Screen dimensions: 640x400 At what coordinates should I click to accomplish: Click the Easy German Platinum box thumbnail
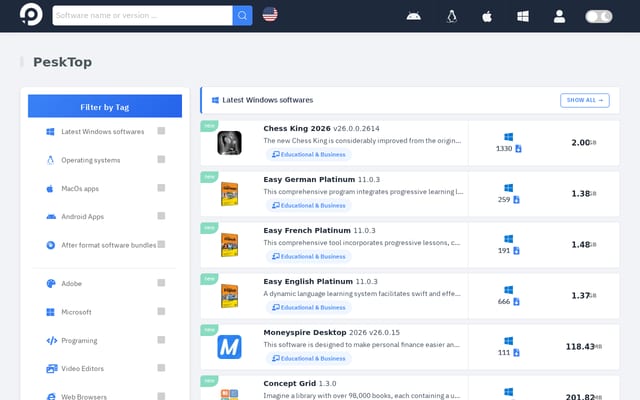[229, 194]
